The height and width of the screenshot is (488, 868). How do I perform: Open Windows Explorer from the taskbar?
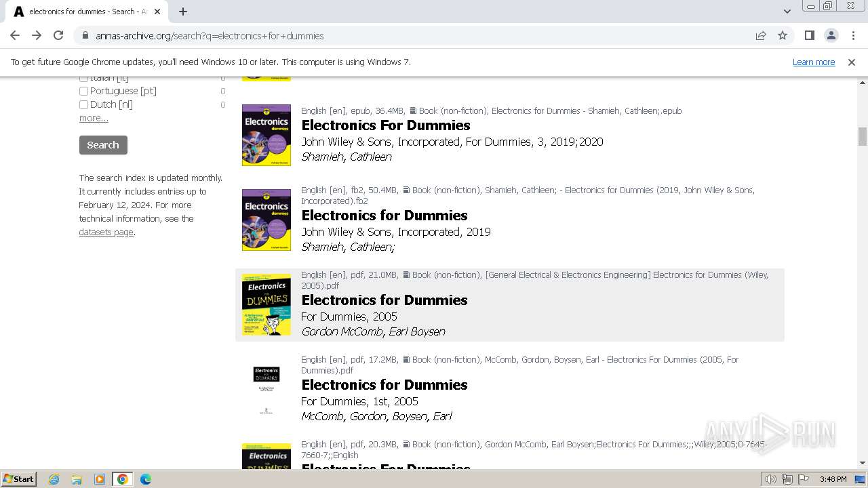pyautogui.click(x=77, y=479)
